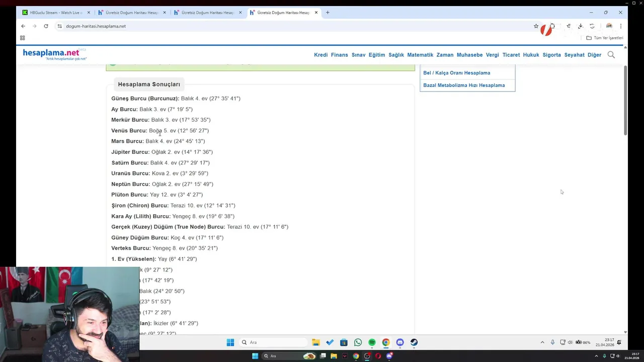The height and width of the screenshot is (362, 644).
Task: Open the Hukuk menu
Action: 531,55
